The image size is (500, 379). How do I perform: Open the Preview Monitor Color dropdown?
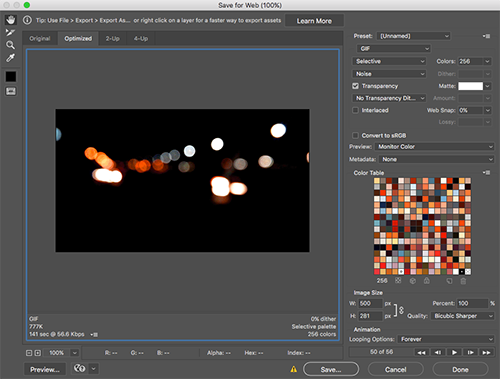pyautogui.click(x=434, y=147)
